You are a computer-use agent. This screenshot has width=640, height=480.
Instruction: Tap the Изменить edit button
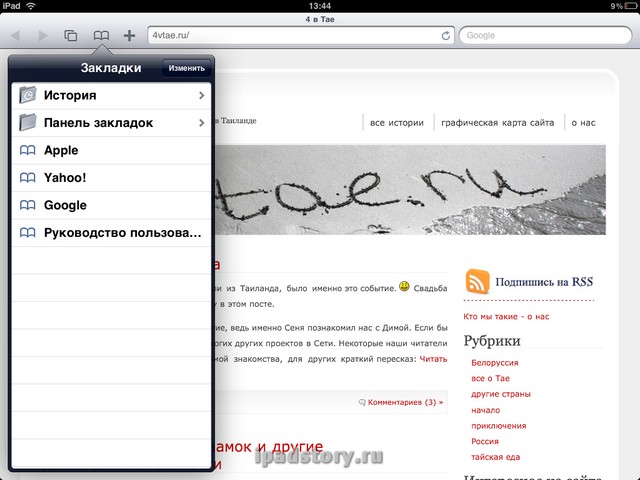coord(187,68)
